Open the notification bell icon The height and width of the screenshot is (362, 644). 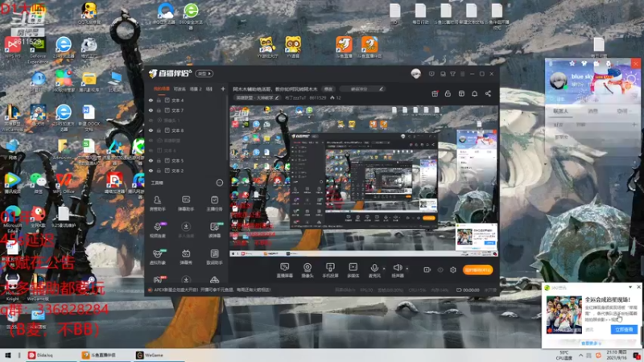pyautogui.click(x=474, y=93)
